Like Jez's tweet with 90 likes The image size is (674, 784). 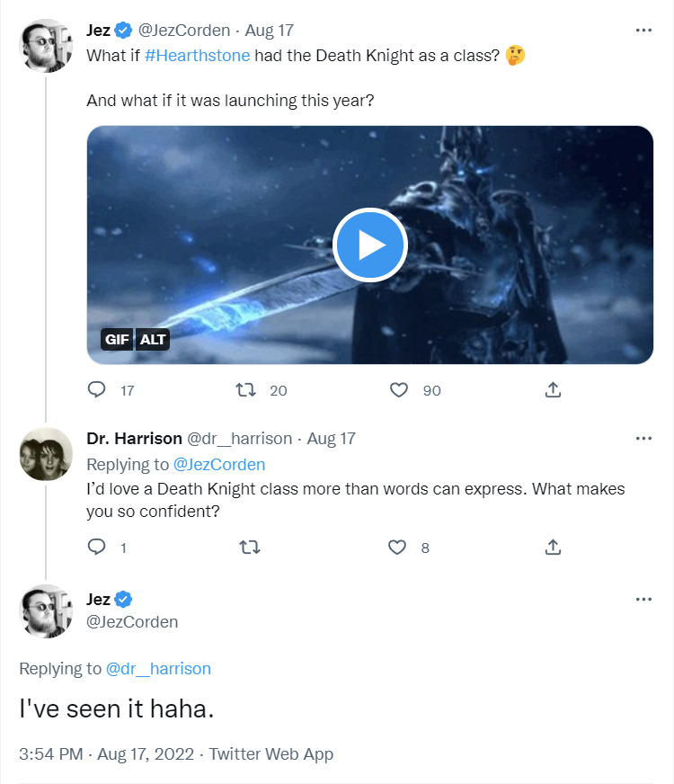pos(399,390)
